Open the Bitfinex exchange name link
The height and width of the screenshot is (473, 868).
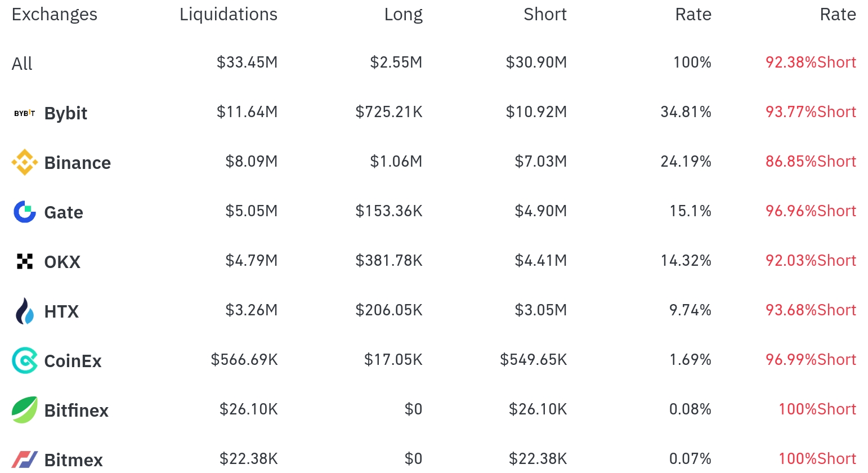click(x=76, y=410)
